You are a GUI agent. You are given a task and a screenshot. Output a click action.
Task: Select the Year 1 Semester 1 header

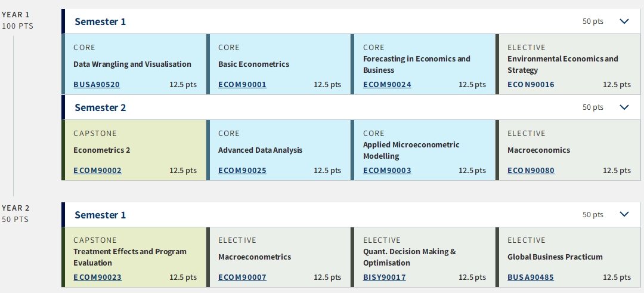pyautogui.click(x=100, y=21)
